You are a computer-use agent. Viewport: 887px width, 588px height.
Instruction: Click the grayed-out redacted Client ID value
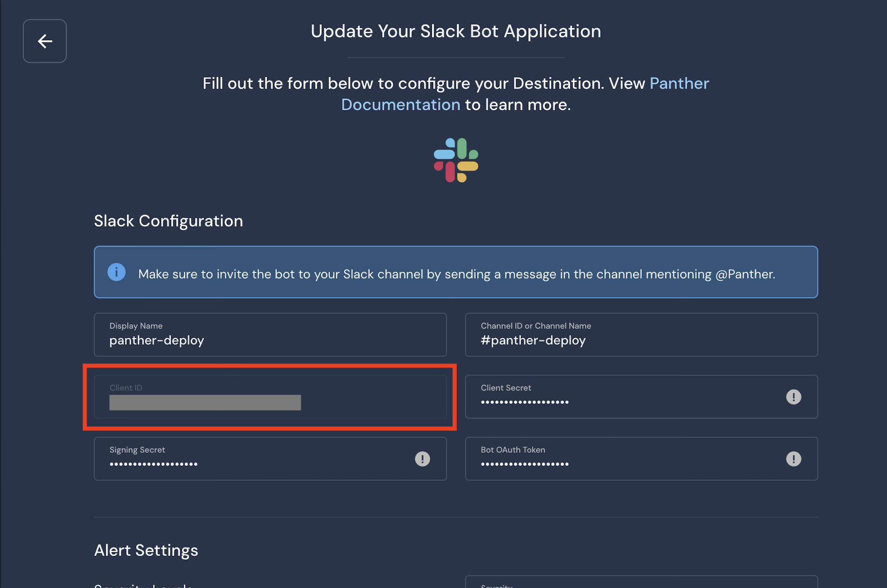205,403
